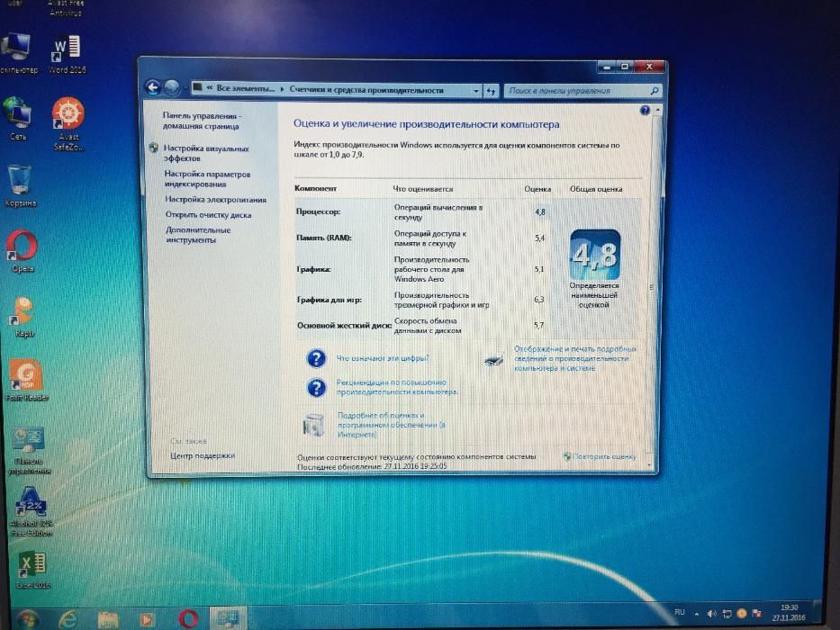This screenshot has width=840, height=630.
Task: Click scrollbar up arrow in window
Action: point(657,110)
